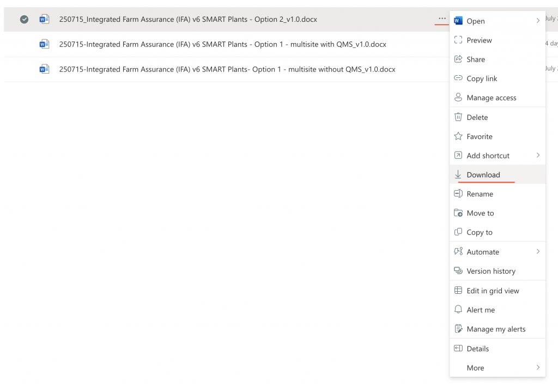Screen dimensions: 558x392
Task: Choose Edit in grid view option
Action: [493, 291]
